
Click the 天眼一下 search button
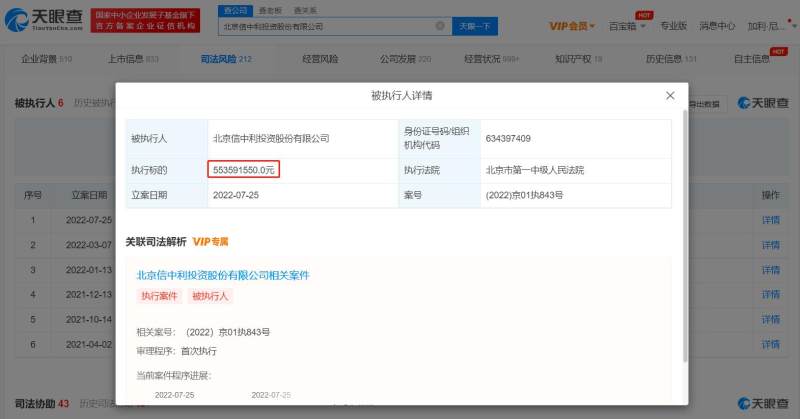click(x=474, y=26)
